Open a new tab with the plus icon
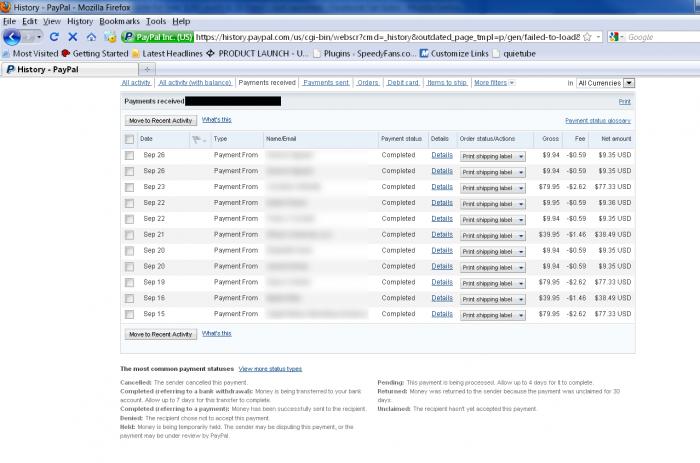The image size is (700, 463). pyautogui.click(x=147, y=69)
